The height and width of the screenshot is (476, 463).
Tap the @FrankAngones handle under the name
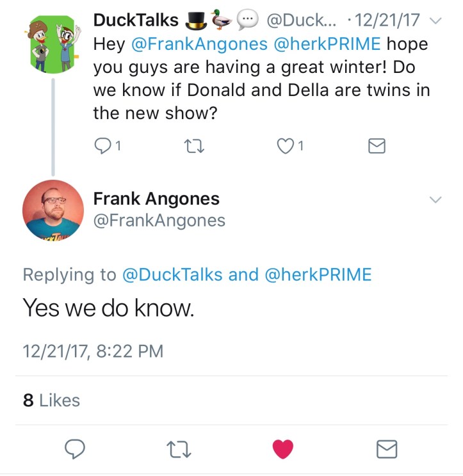(159, 221)
